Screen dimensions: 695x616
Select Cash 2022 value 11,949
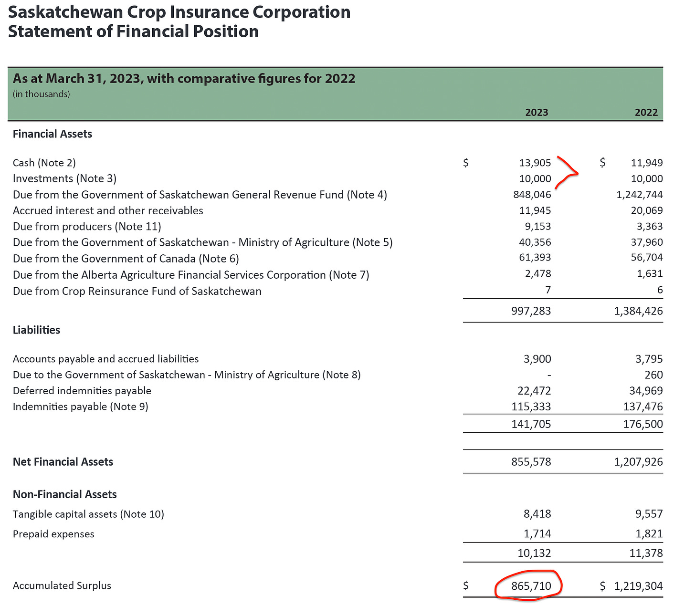pyautogui.click(x=647, y=163)
